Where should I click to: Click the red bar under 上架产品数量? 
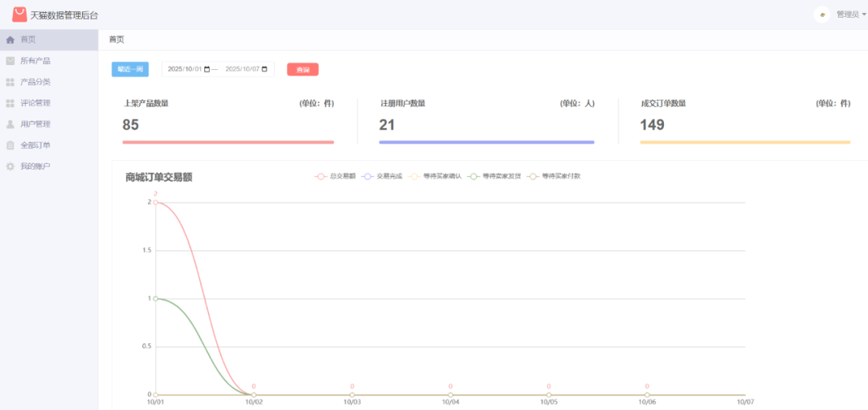click(x=228, y=142)
